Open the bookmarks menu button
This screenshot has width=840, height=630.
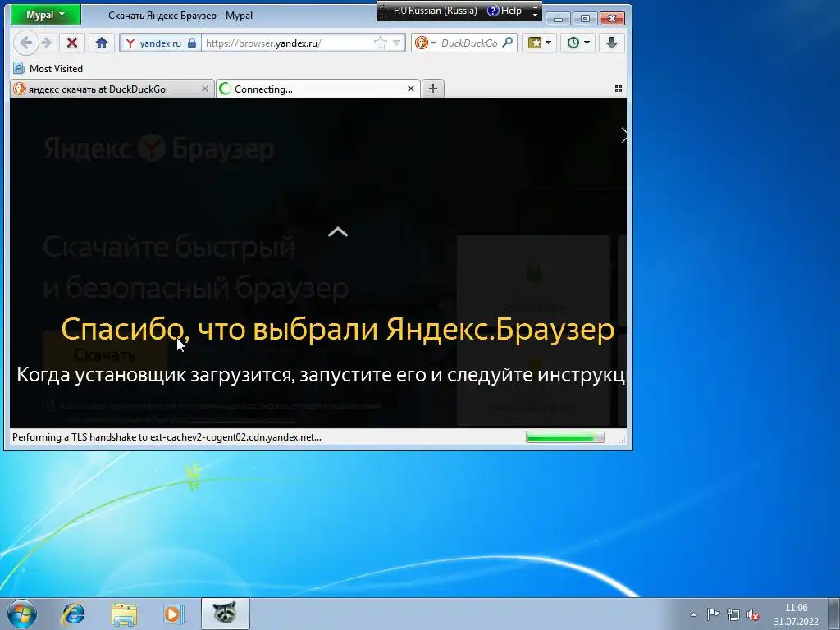point(539,43)
